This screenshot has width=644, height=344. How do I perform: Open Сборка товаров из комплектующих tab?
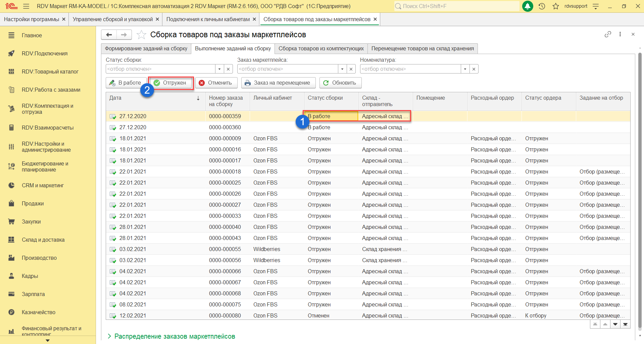[321, 48]
